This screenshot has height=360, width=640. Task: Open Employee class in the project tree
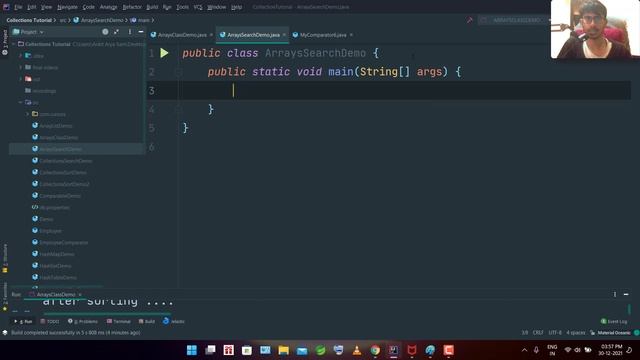[50, 231]
